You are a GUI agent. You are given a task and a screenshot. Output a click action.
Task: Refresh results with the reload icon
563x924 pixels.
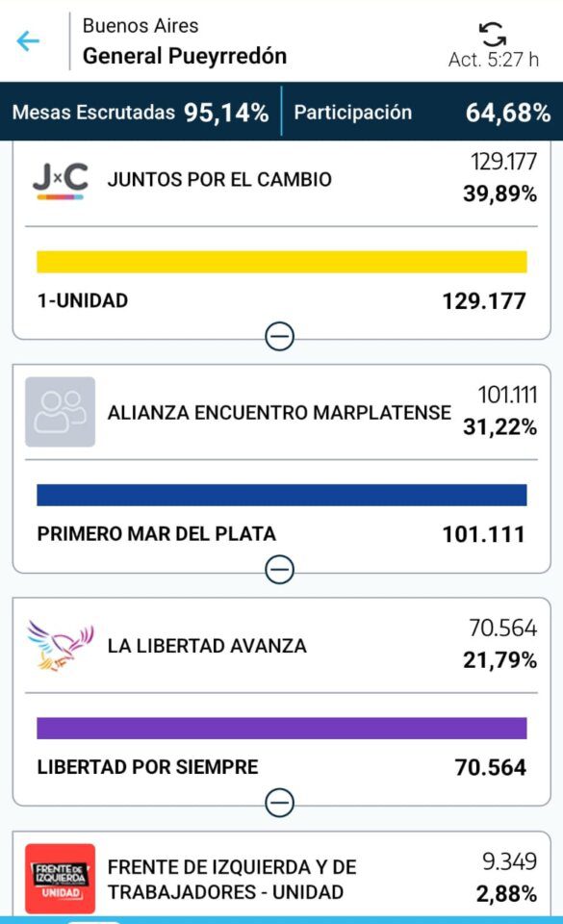tap(493, 35)
